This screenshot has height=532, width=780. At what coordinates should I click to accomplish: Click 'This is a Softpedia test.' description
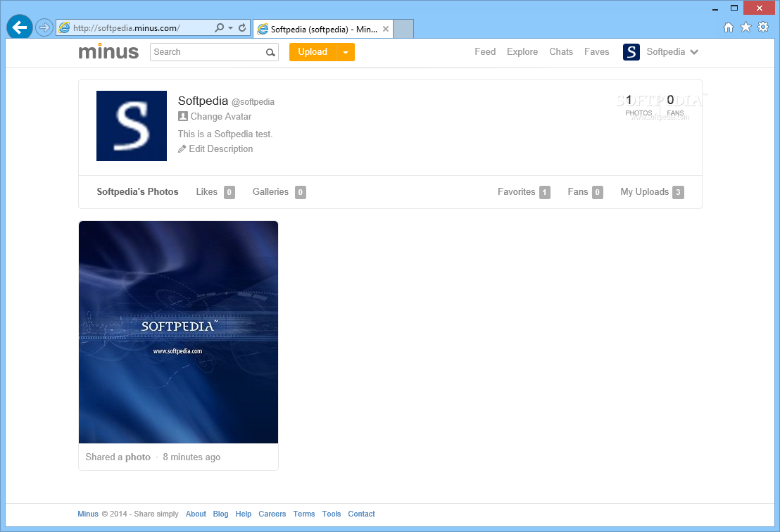tap(225, 134)
